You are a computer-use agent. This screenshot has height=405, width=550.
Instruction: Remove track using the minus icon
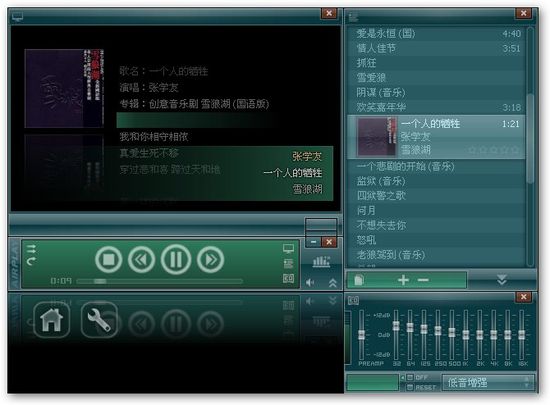pyautogui.click(x=423, y=280)
